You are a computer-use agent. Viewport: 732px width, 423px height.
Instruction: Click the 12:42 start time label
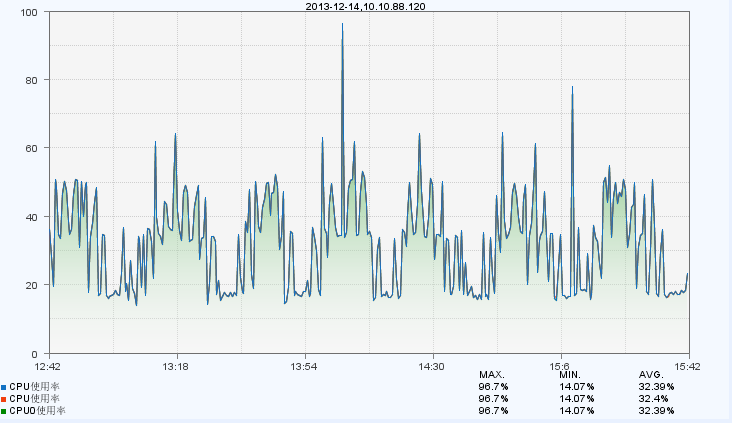point(48,366)
